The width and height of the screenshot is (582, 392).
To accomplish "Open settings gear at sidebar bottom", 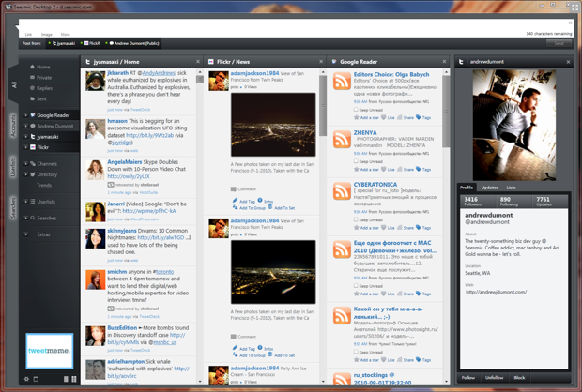I will point(26,379).
